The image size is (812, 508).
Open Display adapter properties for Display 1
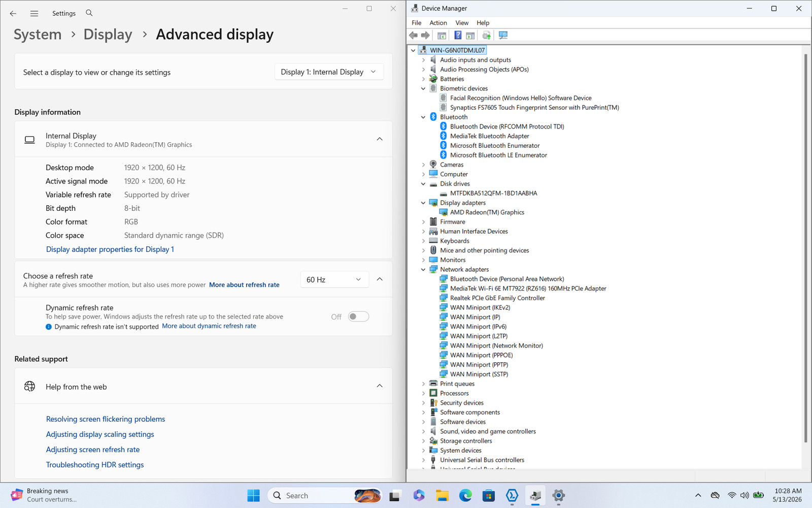(x=110, y=249)
